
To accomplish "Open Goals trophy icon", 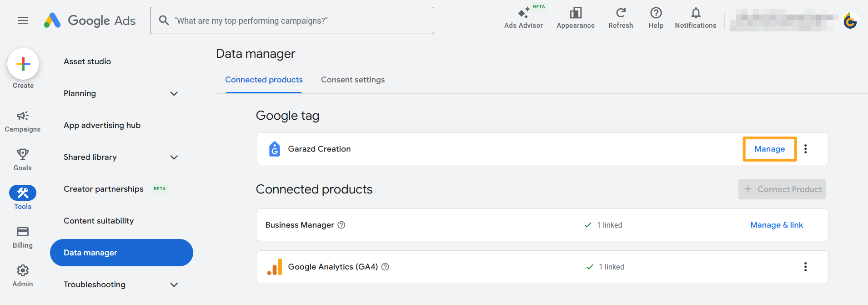I will 23,155.
